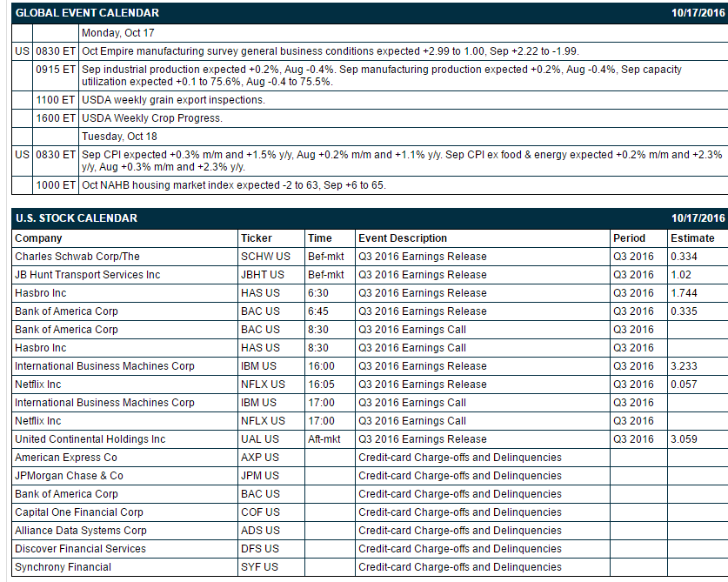Click 'USDA Weekly Crop Progress' entry
This screenshot has height=582, width=728.
[152, 118]
